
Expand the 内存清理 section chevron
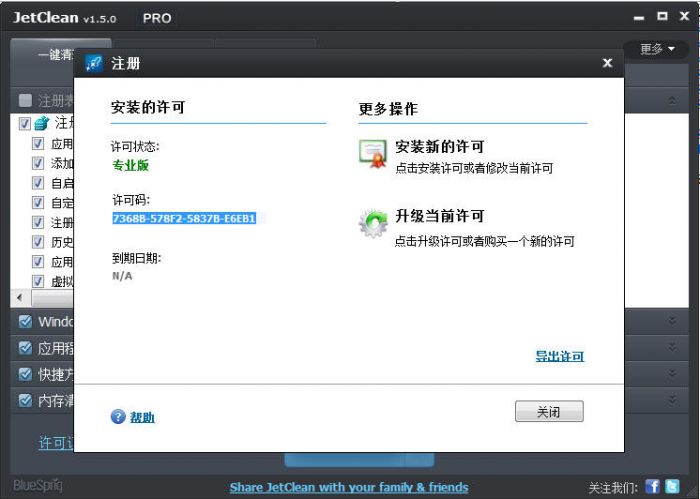click(x=672, y=400)
